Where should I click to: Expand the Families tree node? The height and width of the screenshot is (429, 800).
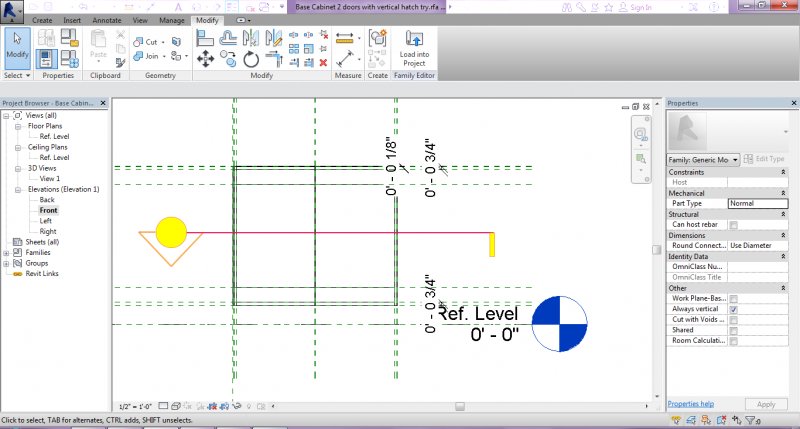click(x=6, y=253)
